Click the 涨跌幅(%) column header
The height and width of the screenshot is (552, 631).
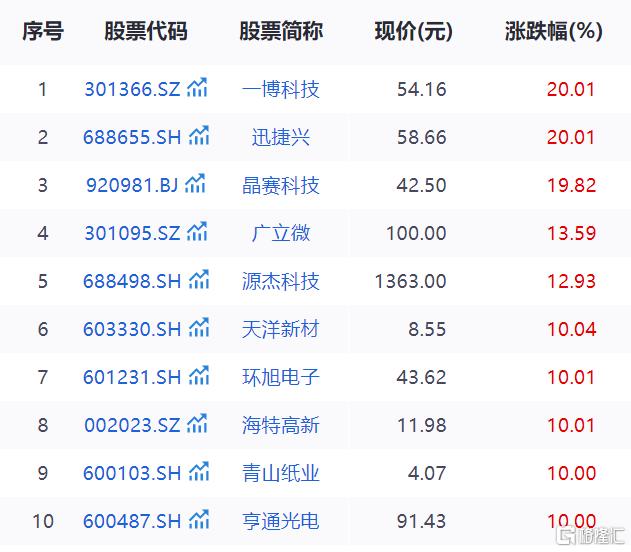[x=554, y=31]
